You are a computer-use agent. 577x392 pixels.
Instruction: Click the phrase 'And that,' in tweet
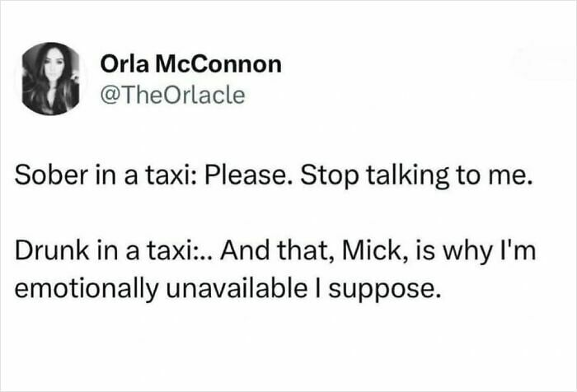(278, 251)
